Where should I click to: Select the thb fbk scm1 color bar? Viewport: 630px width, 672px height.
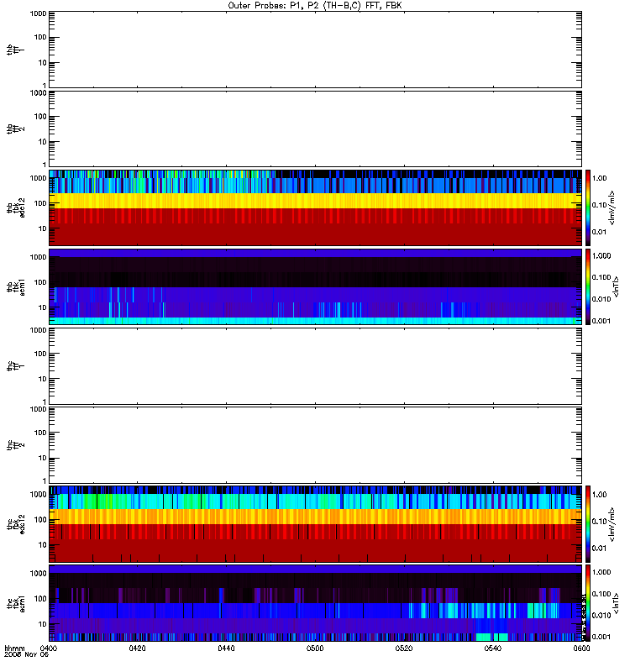pos(588,286)
